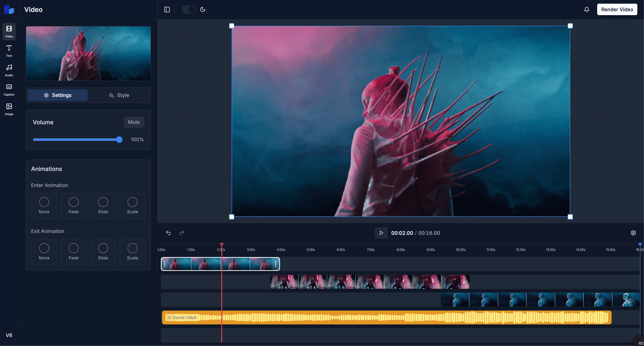Select the Text tool in sidebar
The width and height of the screenshot is (644, 346).
[x=9, y=51]
